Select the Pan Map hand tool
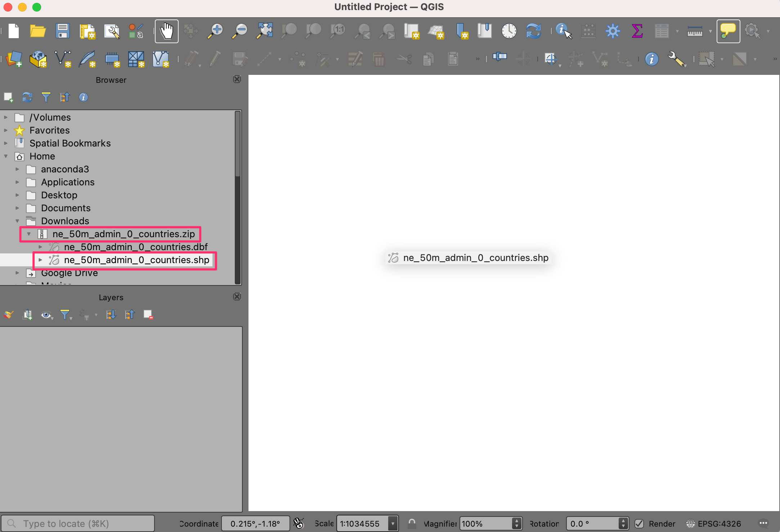 click(x=166, y=31)
